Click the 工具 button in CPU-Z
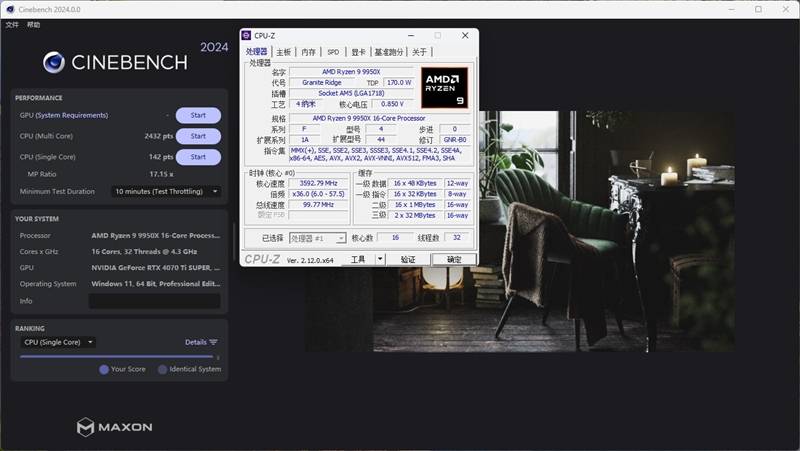The image size is (800, 451). pyautogui.click(x=358, y=259)
